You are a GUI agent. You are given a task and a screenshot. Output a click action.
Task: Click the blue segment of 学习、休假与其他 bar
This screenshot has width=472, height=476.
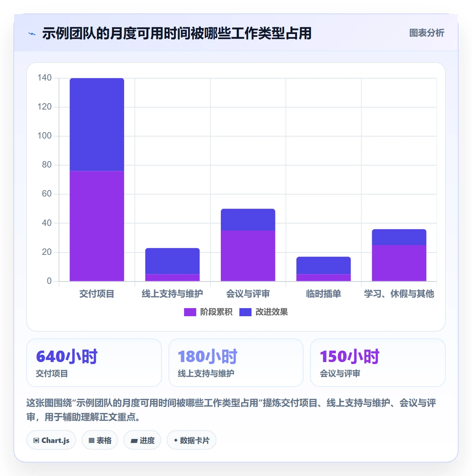tap(399, 237)
